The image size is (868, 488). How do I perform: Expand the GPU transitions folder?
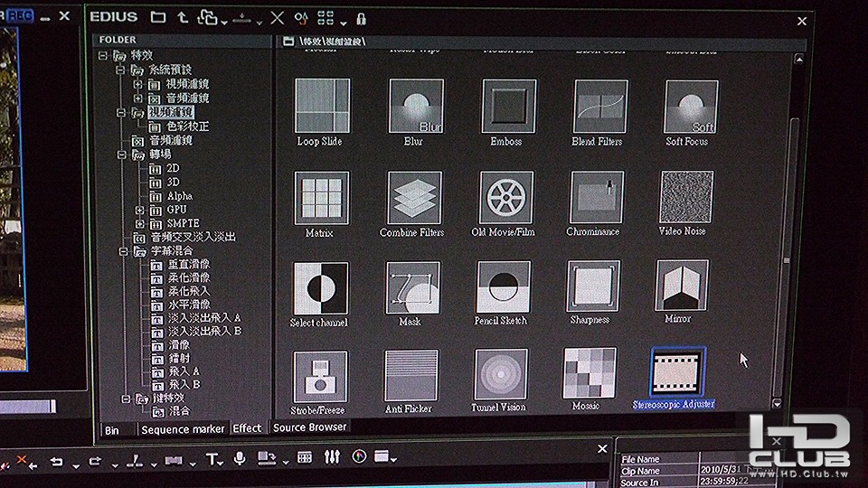coord(139,210)
